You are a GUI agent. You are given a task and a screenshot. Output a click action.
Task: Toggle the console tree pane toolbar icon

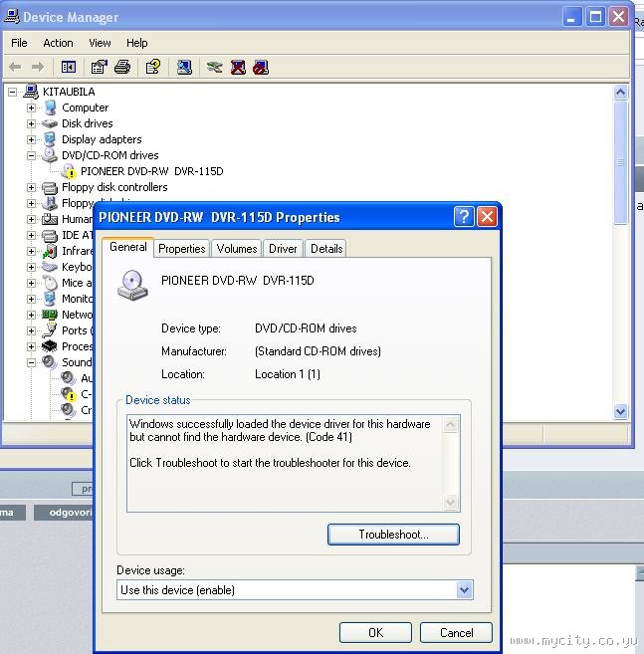pos(69,67)
